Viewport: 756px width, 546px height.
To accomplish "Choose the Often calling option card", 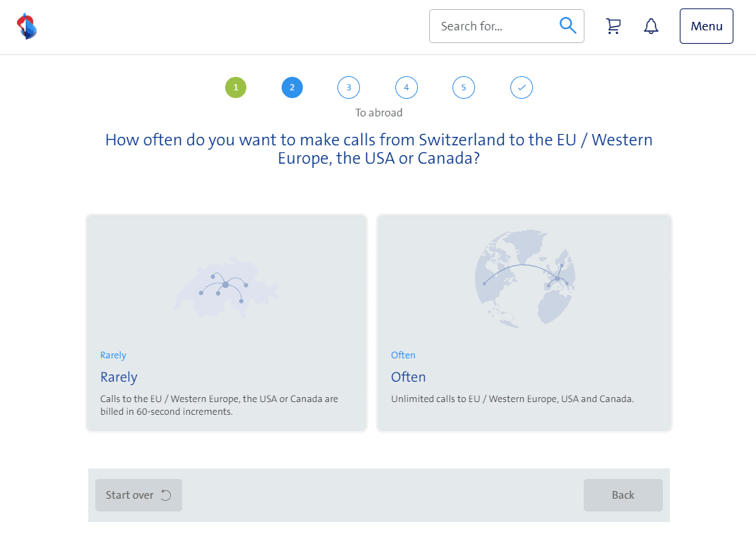I will (524, 323).
